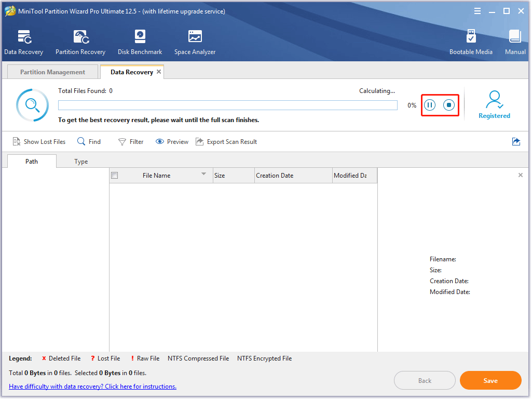Export Scan Result

[226, 142]
